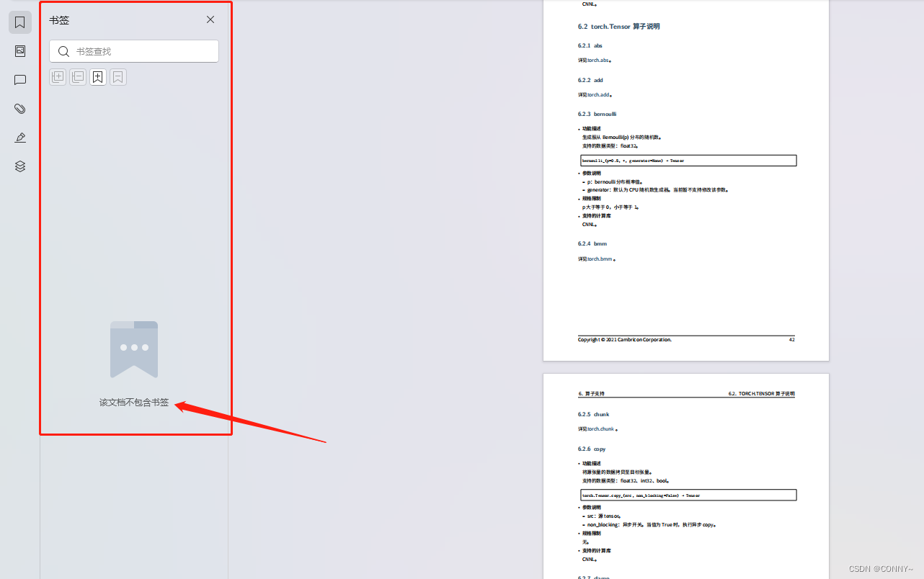
Task: Click the generator: 默认为 CPU 随机数生成器 line
Action: pos(658,190)
